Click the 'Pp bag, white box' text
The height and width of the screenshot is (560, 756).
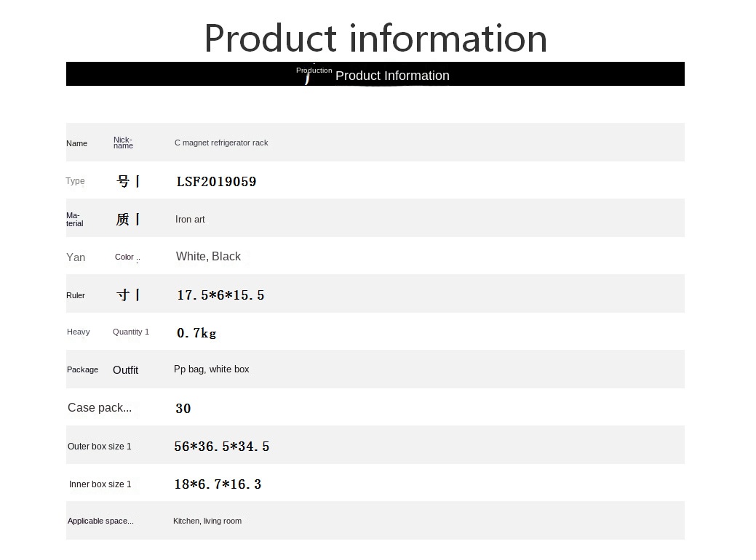tap(211, 369)
